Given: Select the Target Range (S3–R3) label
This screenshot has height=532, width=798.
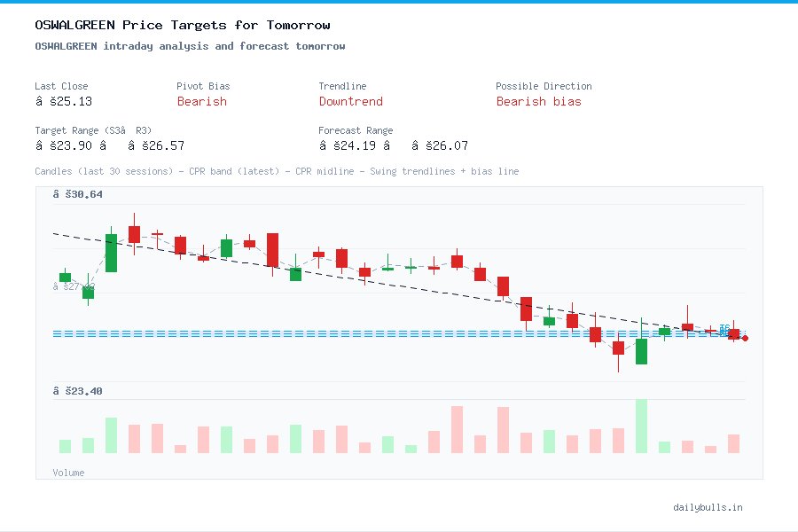Looking at the screenshot, I should (93, 130).
